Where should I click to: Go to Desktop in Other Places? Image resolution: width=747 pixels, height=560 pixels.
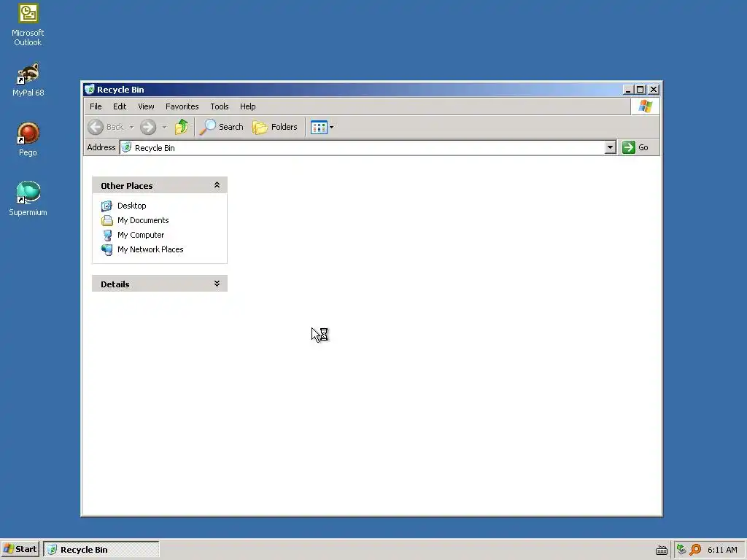131,206
